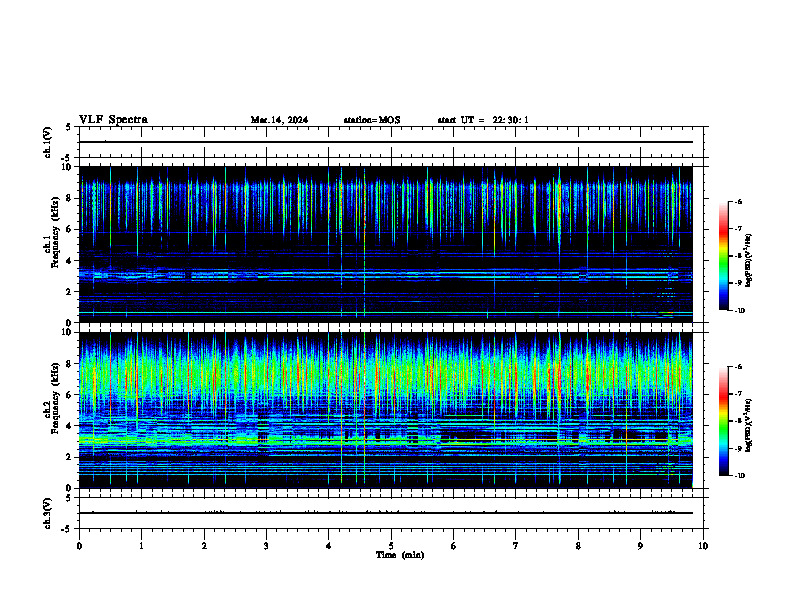The image size is (792, 612).
Task: Click the time axis tick label "8"
Action: pos(578,546)
